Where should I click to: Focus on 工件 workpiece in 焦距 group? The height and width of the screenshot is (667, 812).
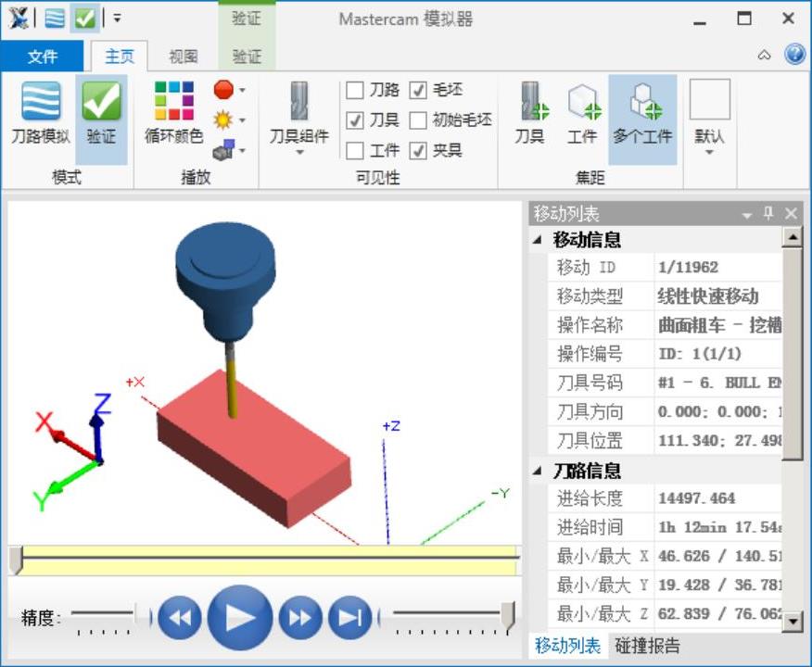pyautogui.click(x=583, y=113)
